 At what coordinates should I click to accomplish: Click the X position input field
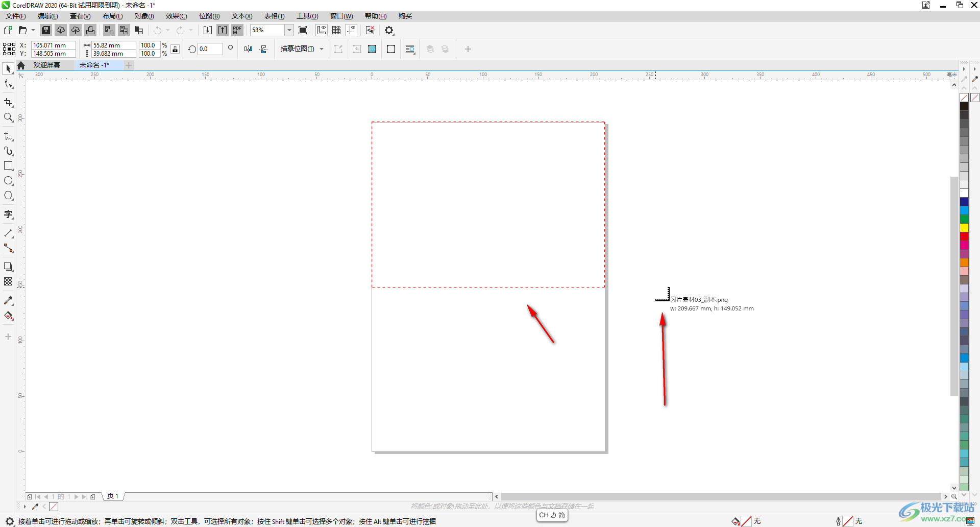point(54,45)
